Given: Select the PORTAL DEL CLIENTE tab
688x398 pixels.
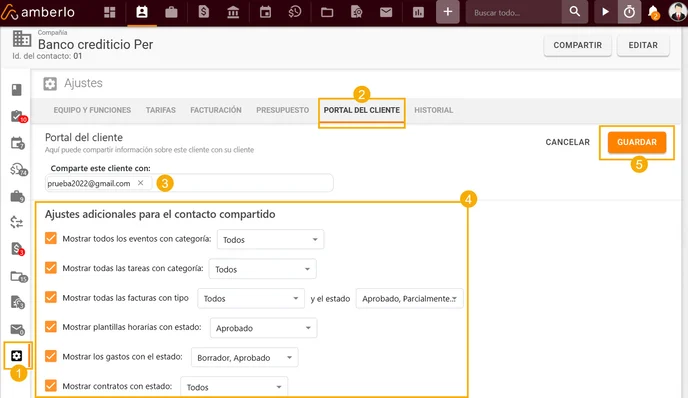Looking at the screenshot, I should [362, 110].
